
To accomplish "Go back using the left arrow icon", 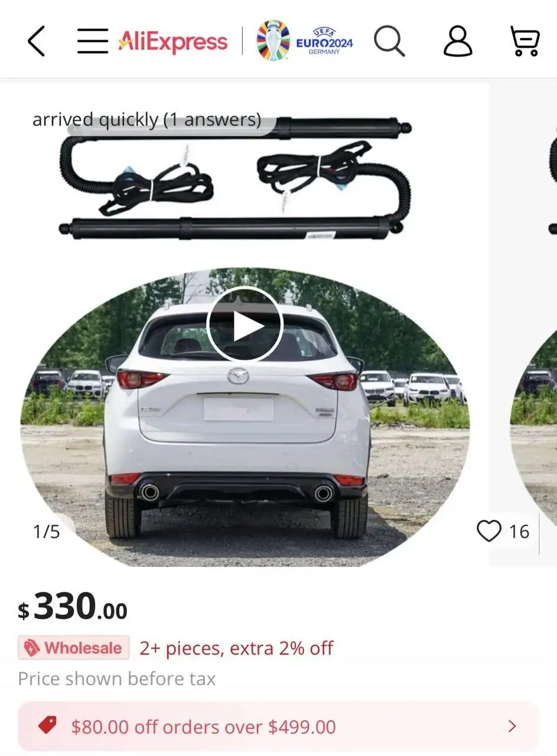I will (x=37, y=41).
